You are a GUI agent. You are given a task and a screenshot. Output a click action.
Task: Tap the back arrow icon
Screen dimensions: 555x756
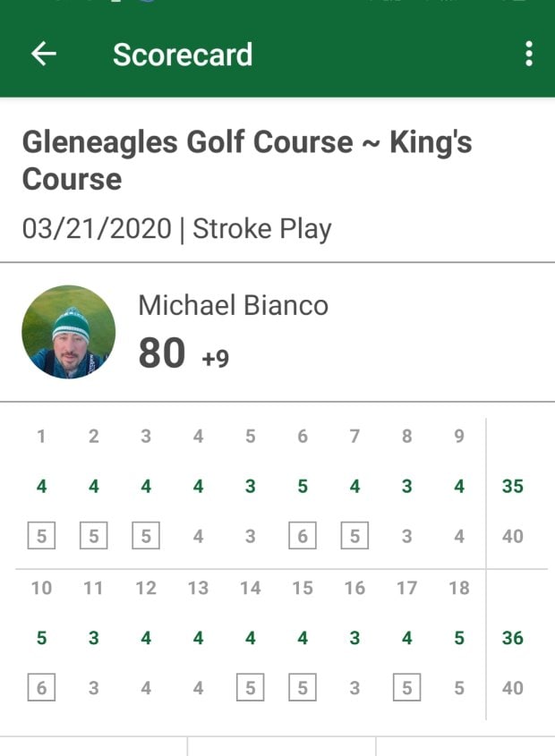pos(44,55)
